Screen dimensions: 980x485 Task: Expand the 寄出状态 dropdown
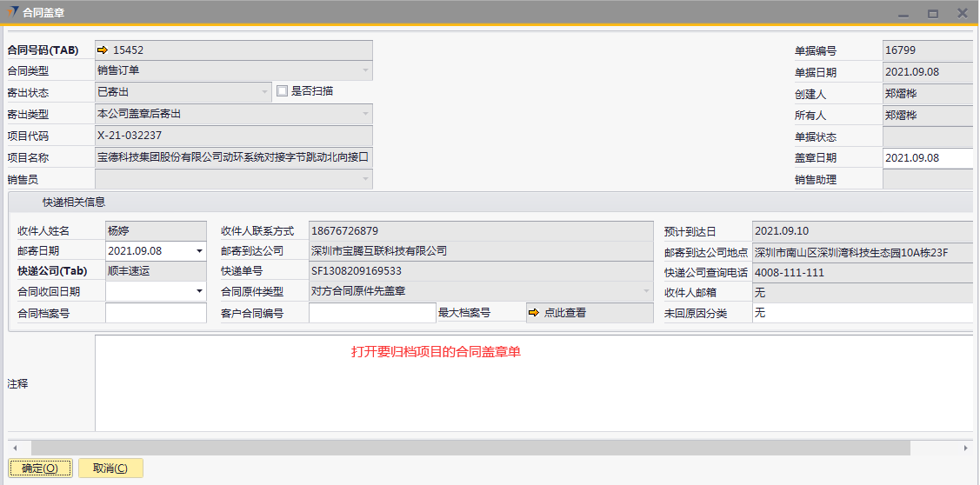pos(265,91)
